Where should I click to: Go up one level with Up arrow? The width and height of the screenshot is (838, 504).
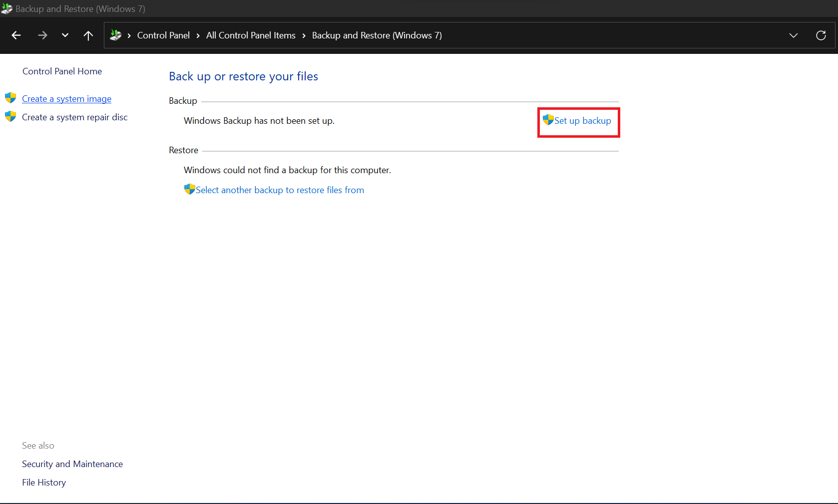88,35
